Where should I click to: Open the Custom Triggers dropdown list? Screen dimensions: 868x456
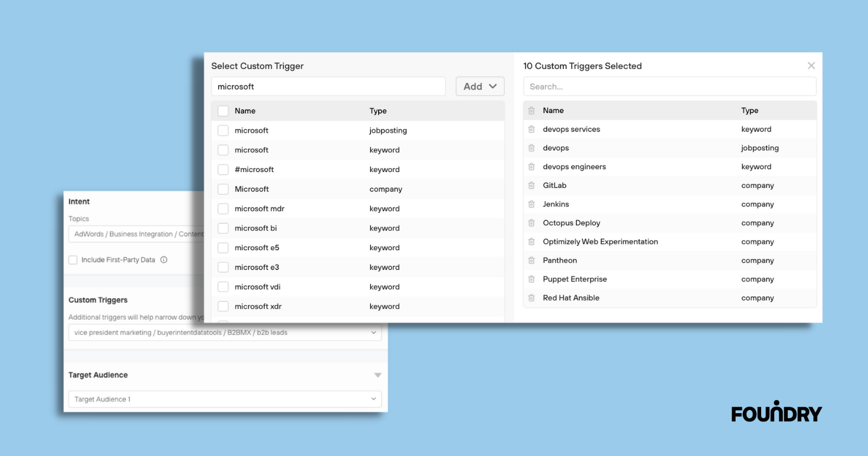tap(225, 332)
